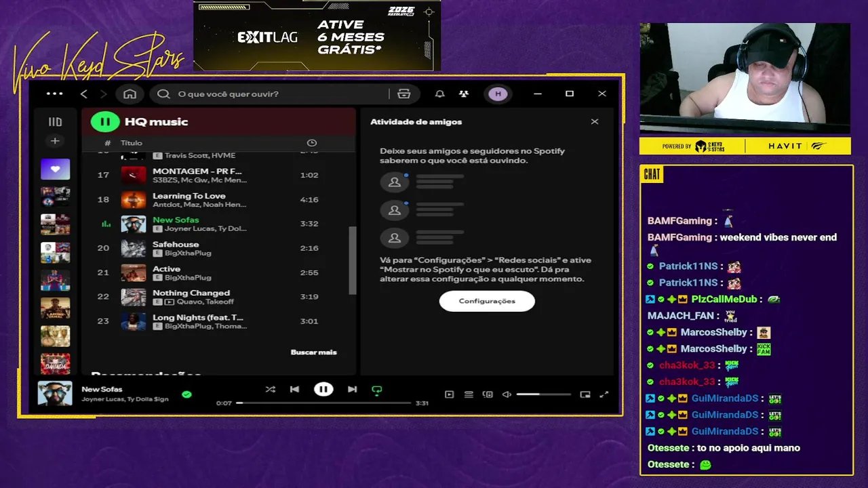Click 'Buscar mais' link

click(313, 352)
